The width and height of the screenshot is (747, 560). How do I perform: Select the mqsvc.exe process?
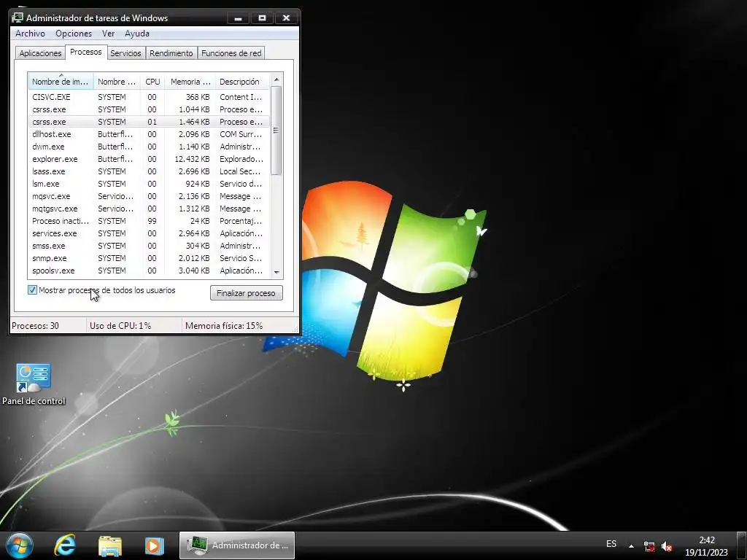pos(149,195)
